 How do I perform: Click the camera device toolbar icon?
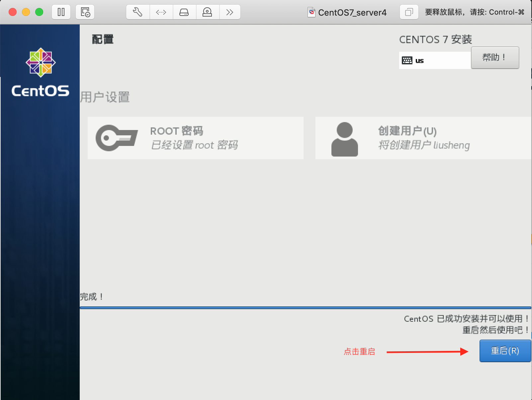tap(207, 12)
